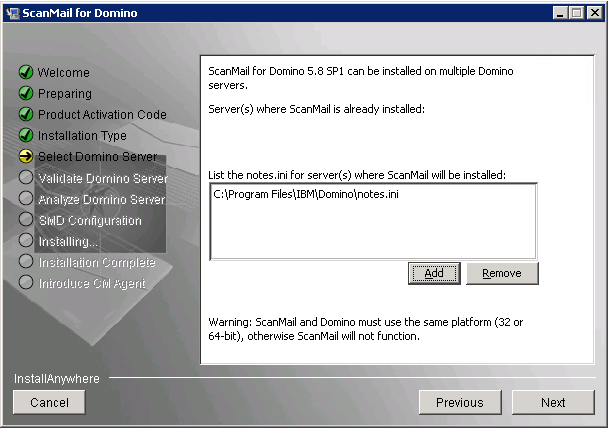Go back with the Previous button

point(460,402)
